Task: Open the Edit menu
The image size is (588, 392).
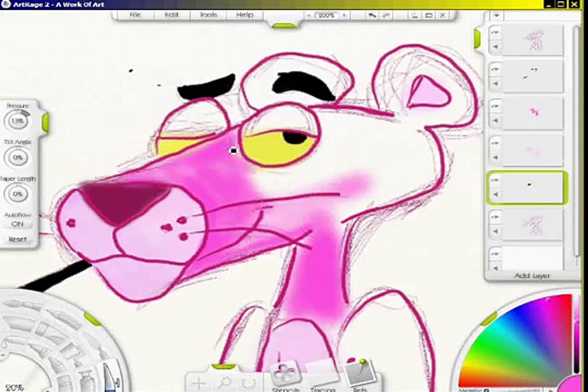Action: point(171,15)
